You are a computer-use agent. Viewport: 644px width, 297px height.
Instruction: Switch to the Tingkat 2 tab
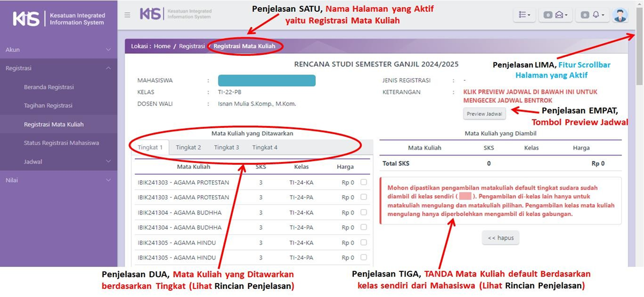tap(188, 147)
